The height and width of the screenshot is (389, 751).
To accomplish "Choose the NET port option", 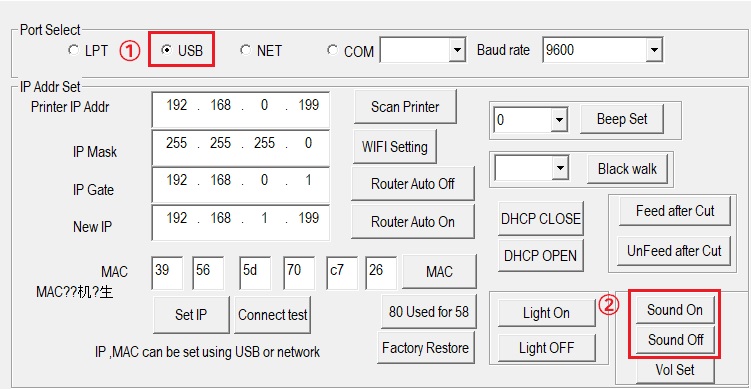I will tap(245, 50).
